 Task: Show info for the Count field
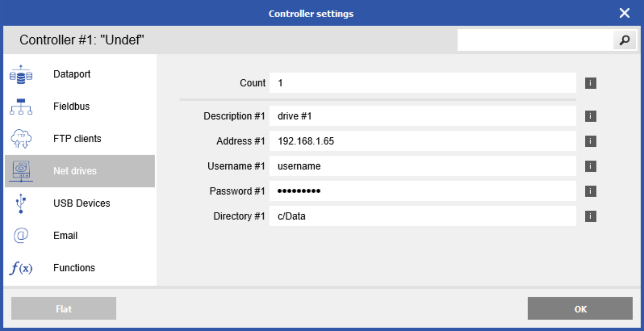(x=591, y=83)
